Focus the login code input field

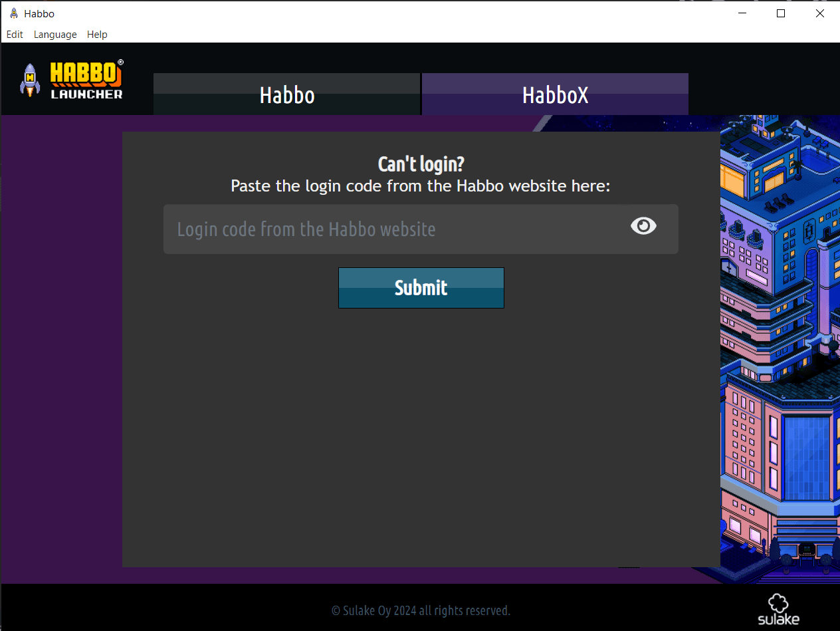point(392,229)
